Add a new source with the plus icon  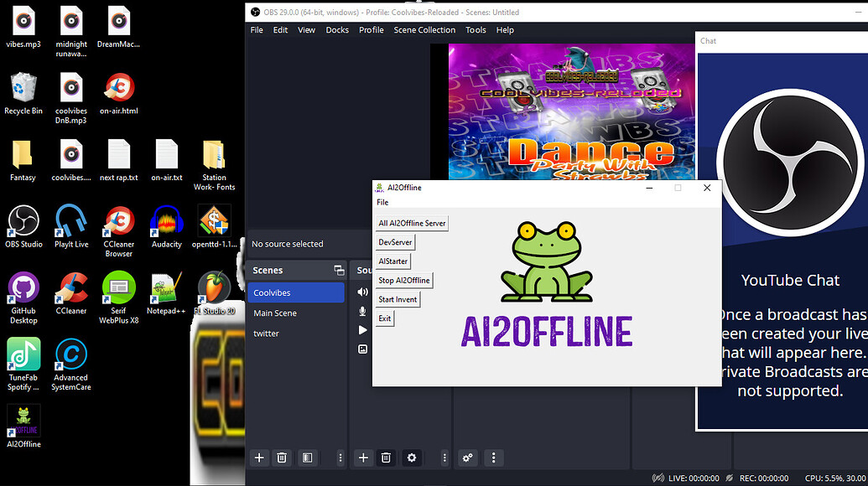(363, 458)
